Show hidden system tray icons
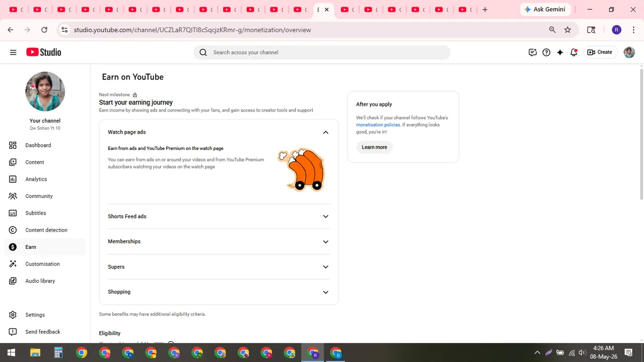The width and height of the screenshot is (644, 362). 537,352
